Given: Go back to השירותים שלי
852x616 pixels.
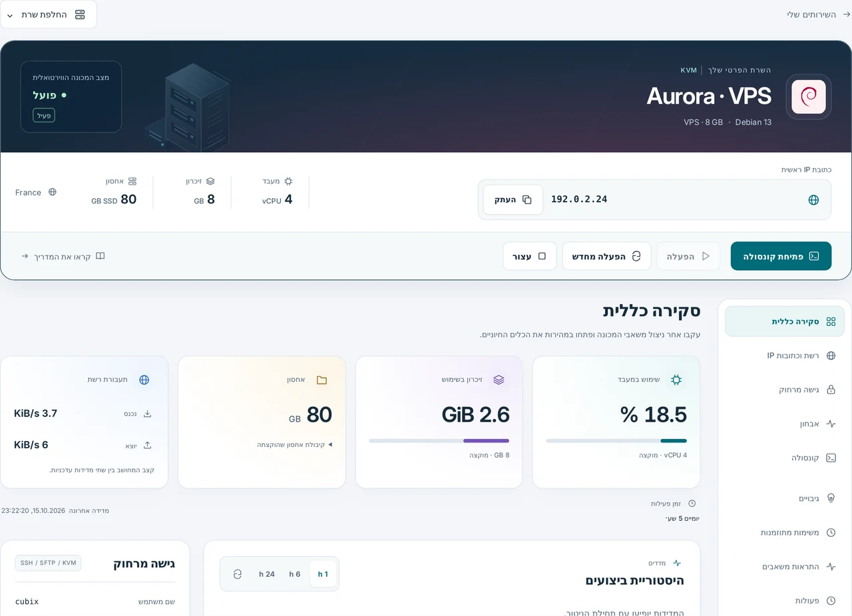Looking at the screenshot, I should tap(819, 15).
